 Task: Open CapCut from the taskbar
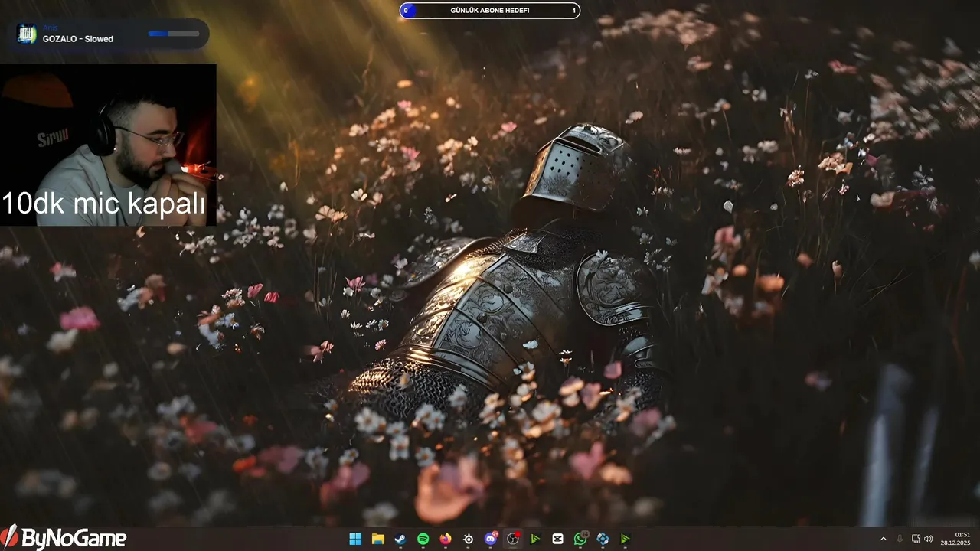(558, 539)
